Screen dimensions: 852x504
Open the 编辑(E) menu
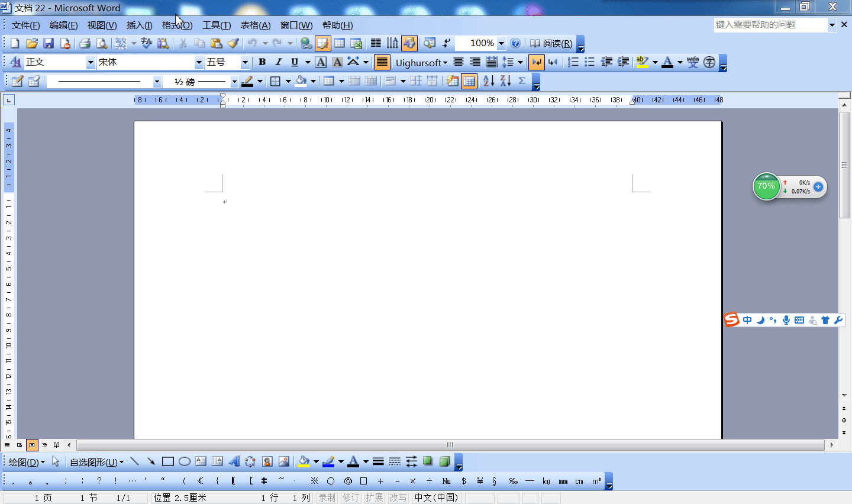[64, 25]
